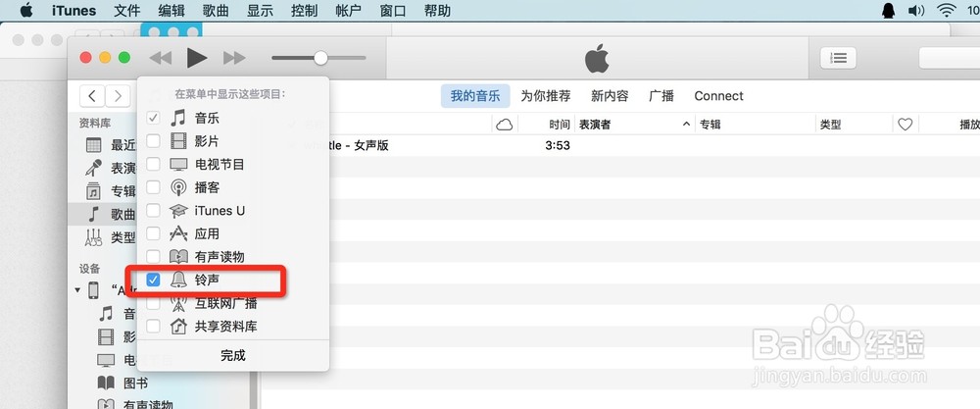Click the volume icon in menu bar
The height and width of the screenshot is (409, 980).
(x=915, y=11)
